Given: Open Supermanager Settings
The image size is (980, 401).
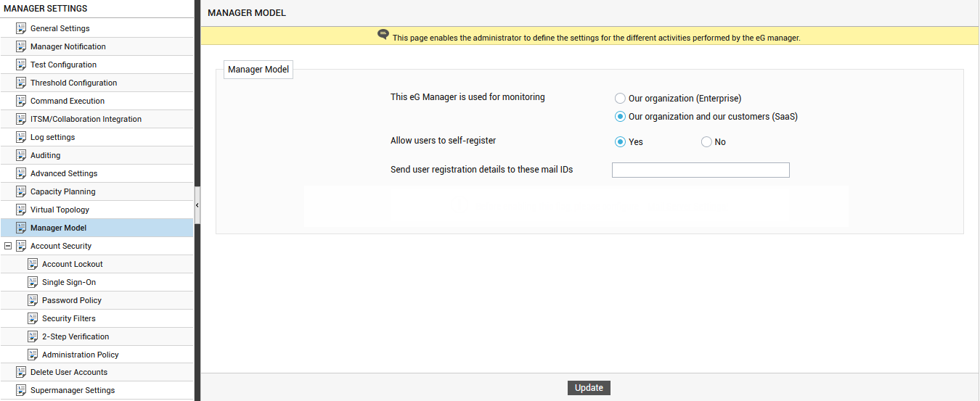Looking at the screenshot, I should pos(73,390).
